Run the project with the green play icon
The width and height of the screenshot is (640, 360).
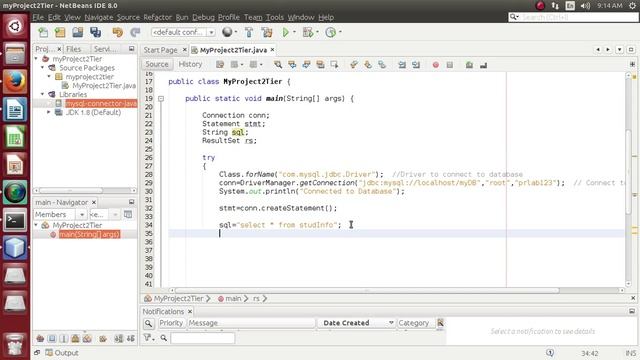click(285, 32)
